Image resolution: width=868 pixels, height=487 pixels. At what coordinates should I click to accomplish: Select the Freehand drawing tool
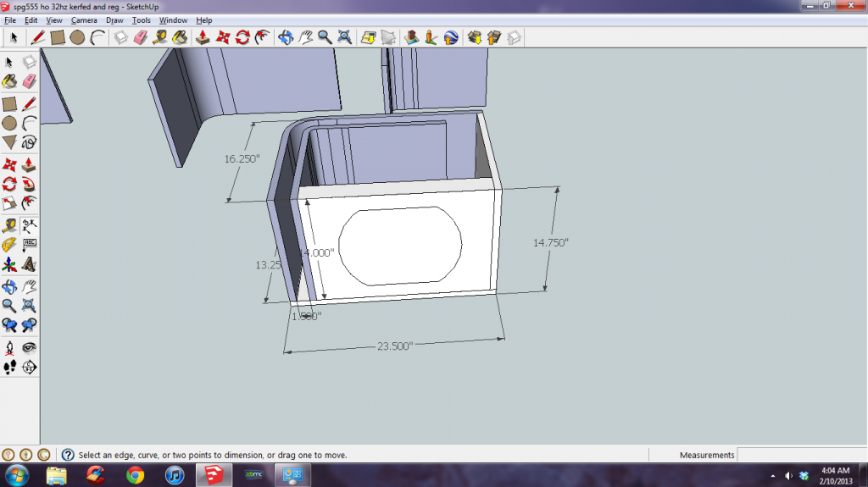point(30,143)
